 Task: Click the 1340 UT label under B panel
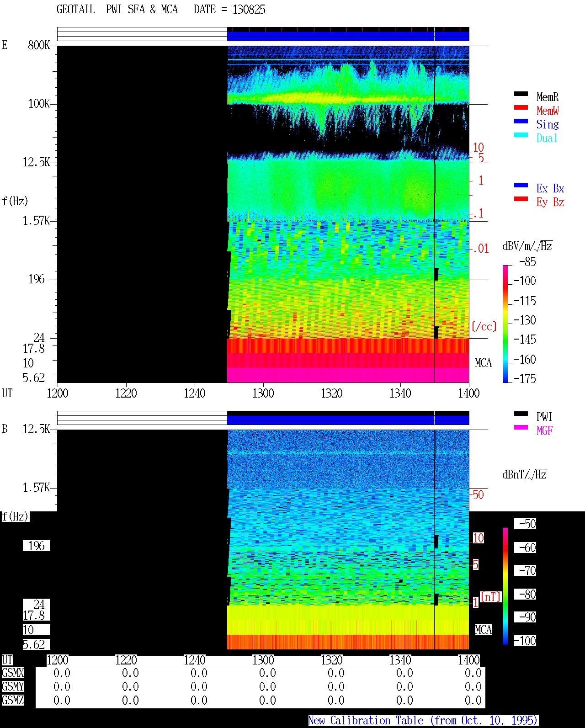[x=400, y=660]
